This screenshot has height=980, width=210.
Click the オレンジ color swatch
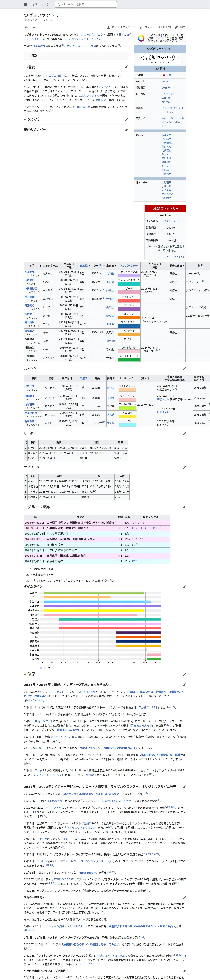point(129,317)
